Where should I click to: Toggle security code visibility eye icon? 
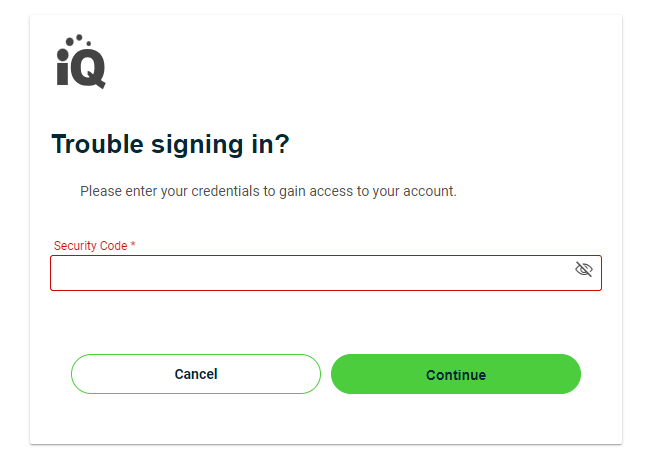pyautogui.click(x=584, y=270)
